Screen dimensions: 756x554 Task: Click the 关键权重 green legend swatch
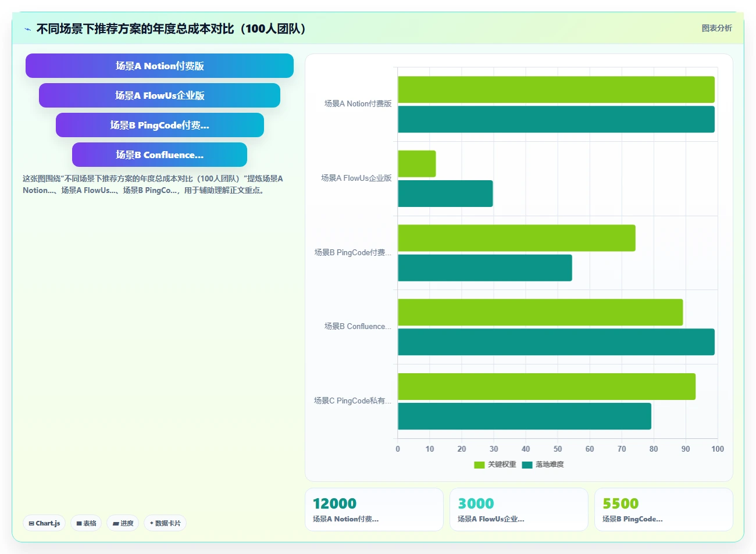tap(479, 464)
